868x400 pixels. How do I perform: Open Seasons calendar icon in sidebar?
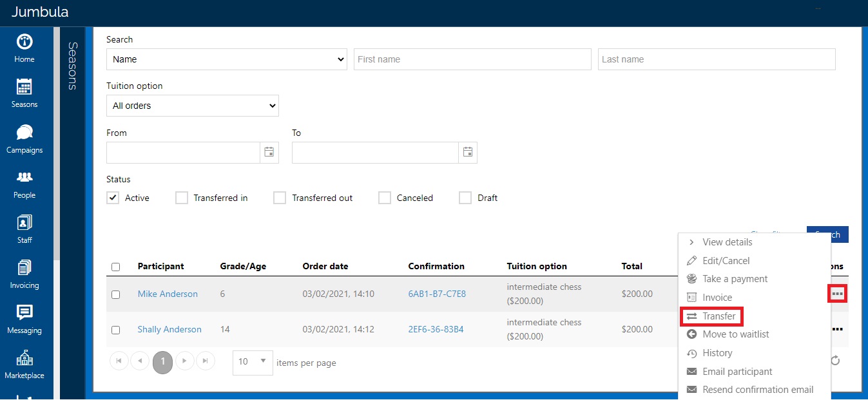tap(24, 87)
